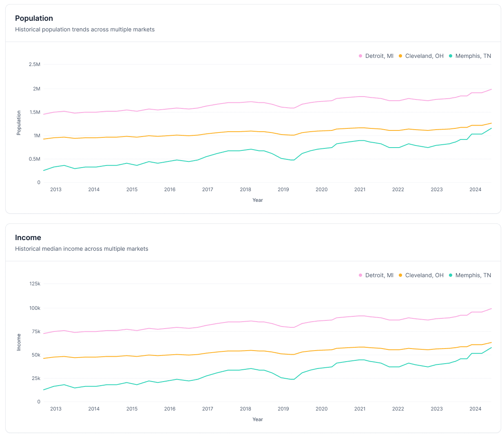Click the 0.5M label on Population y-axis
Image resolution: width=504 pixels, height=437 pixels.
click(x=35, y=159)
